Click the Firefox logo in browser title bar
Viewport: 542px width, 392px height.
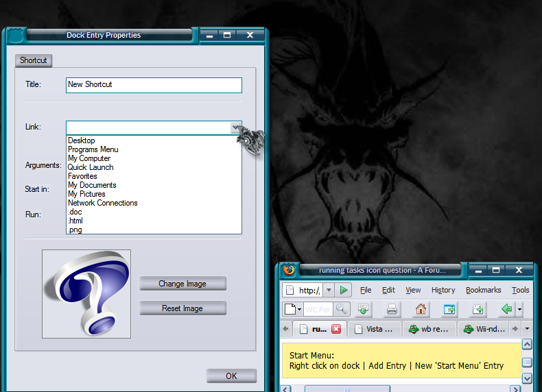289,269
